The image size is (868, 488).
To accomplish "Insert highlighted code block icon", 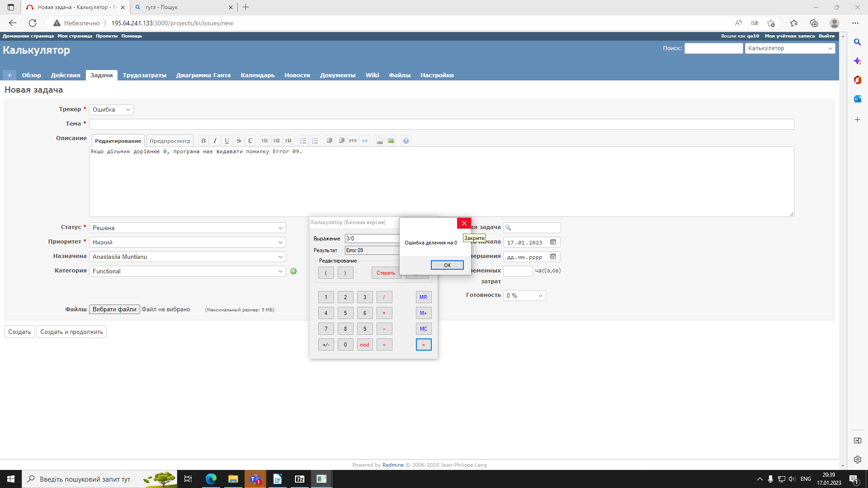I will pos(365,141).
